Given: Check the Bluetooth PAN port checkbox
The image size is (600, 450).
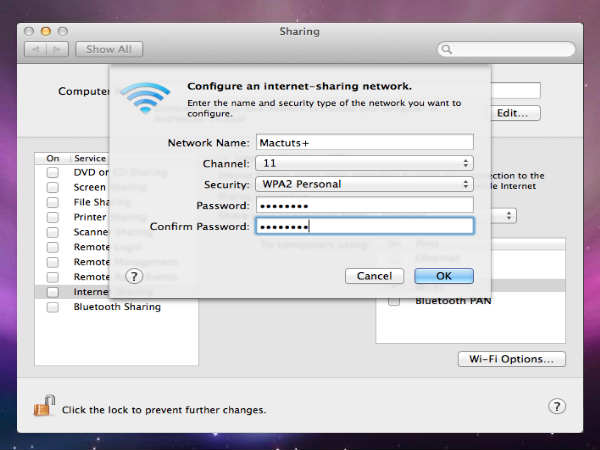Looking at the screenshot, I should tap(394, 300).
